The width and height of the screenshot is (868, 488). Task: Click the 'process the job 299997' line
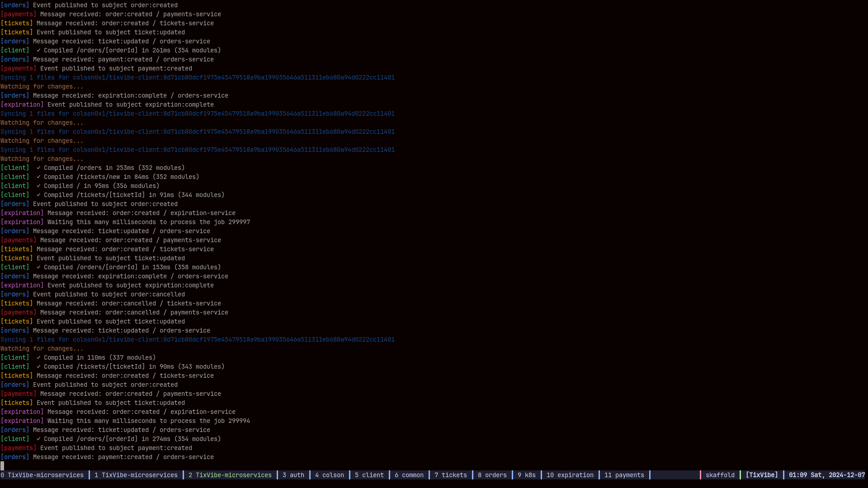[x=125, y=222]
